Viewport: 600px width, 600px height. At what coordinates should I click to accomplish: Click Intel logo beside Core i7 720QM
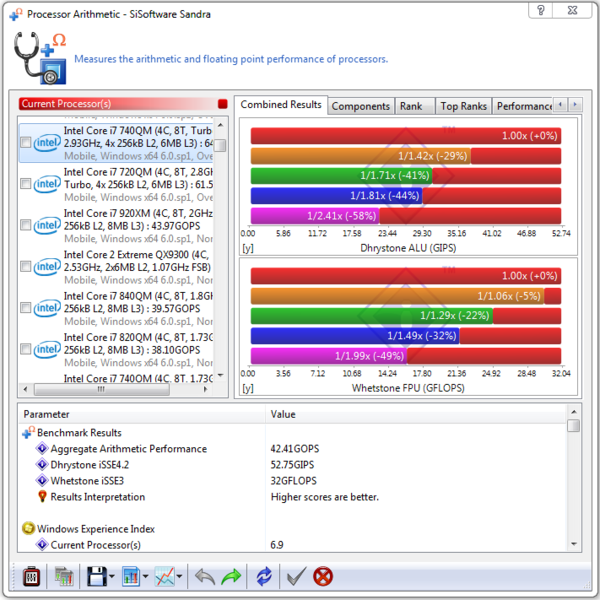[x=47, y=184]
